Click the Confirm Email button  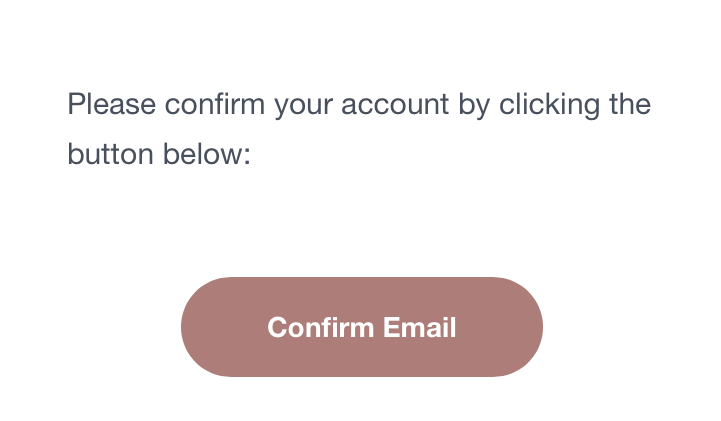tap(361, 327)
